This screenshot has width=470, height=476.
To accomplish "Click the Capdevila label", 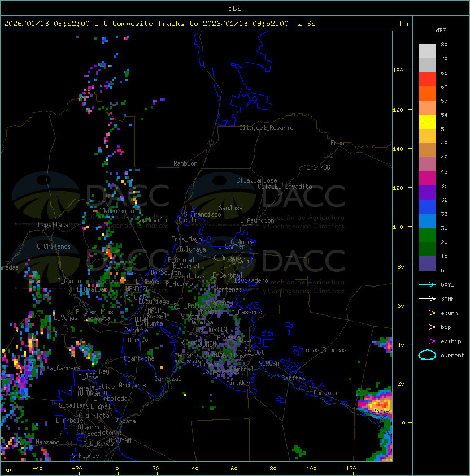I will 152,220.
